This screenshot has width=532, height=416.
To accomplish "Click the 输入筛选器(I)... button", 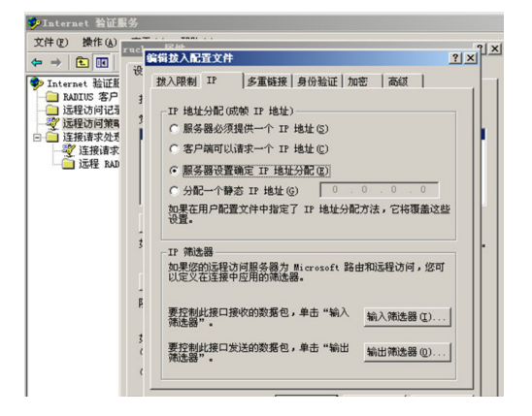I will (x=407, y=317).
